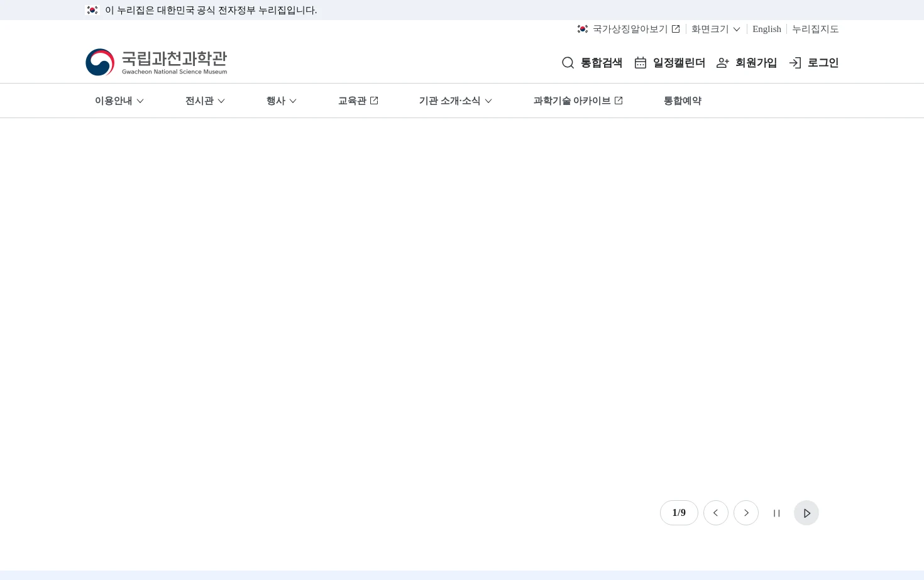Open the calendar icon beside 일정캘린더
Screen dimensions: 924x580
641,63
